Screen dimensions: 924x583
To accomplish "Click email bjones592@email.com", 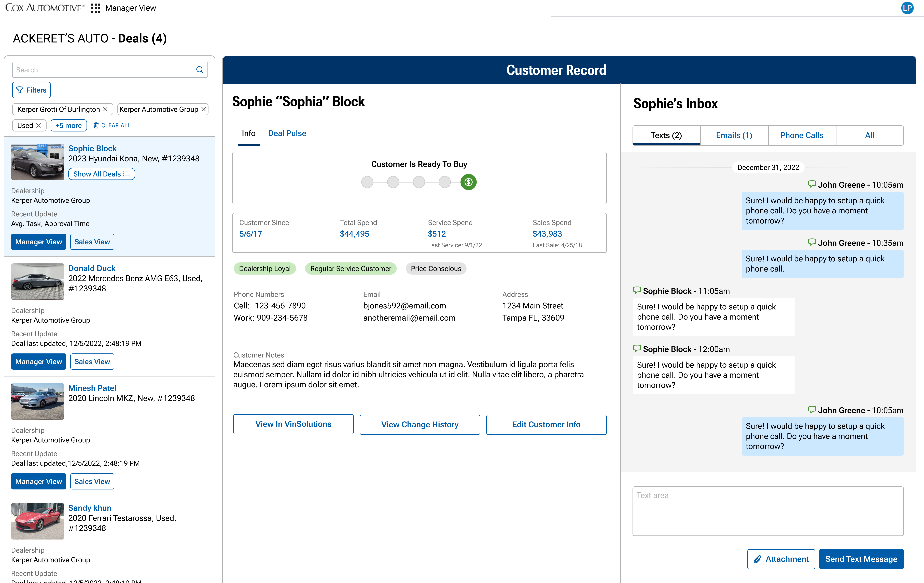I will [x=405, y=306].
